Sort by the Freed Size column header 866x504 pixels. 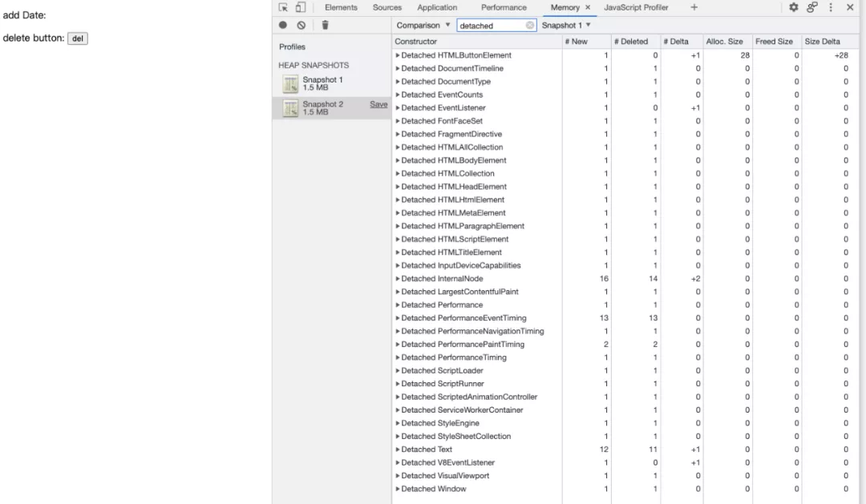click(776, 42)
